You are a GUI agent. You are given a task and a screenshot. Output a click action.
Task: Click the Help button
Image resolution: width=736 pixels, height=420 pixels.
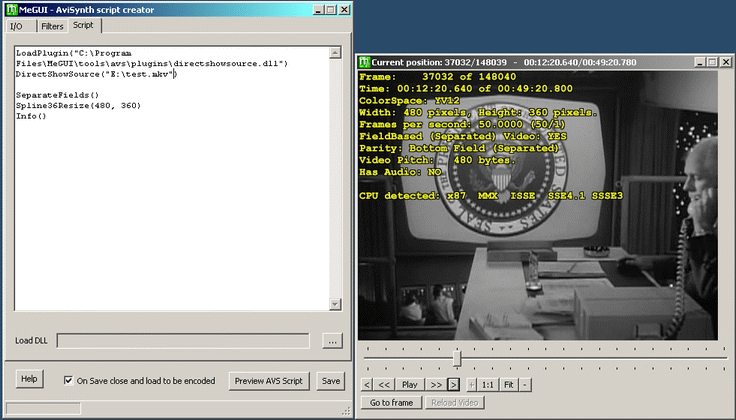click(29, 379)
